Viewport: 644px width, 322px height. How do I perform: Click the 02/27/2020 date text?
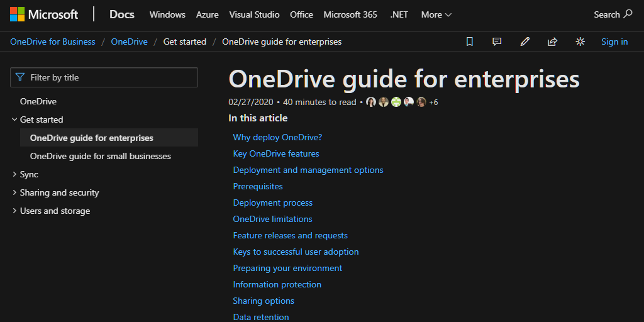[251, 103]
